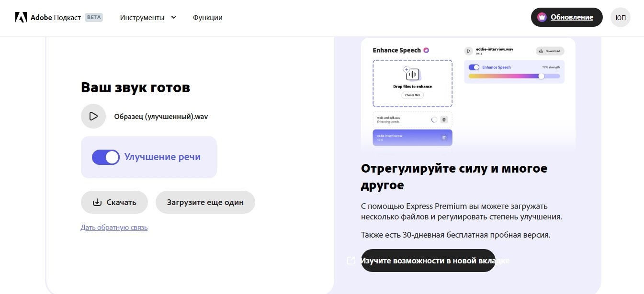
Task: Click the strength slider handle in preview
Action: pyautogui.click(x=541, y=76)
